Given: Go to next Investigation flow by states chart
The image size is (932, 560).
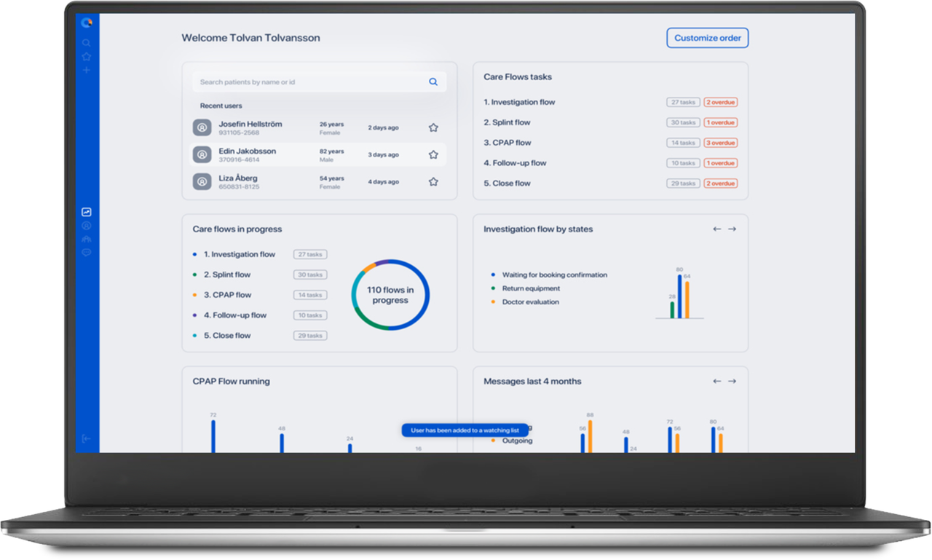Looking at the screenshot, I should click(x=732, y=229).
